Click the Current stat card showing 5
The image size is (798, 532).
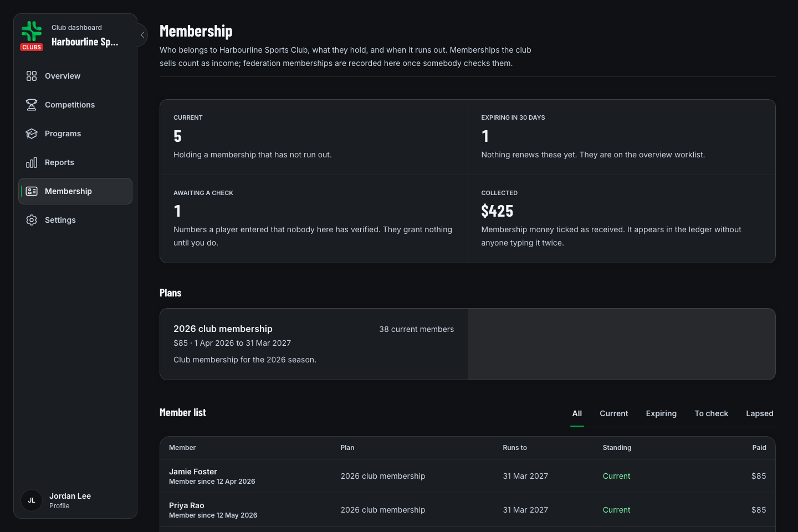pos(314,137)
